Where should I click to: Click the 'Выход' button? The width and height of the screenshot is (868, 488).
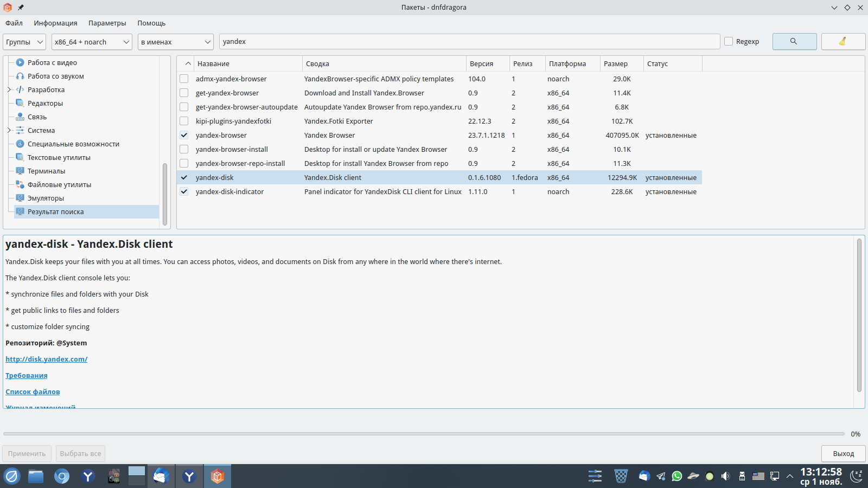[844, 453]
